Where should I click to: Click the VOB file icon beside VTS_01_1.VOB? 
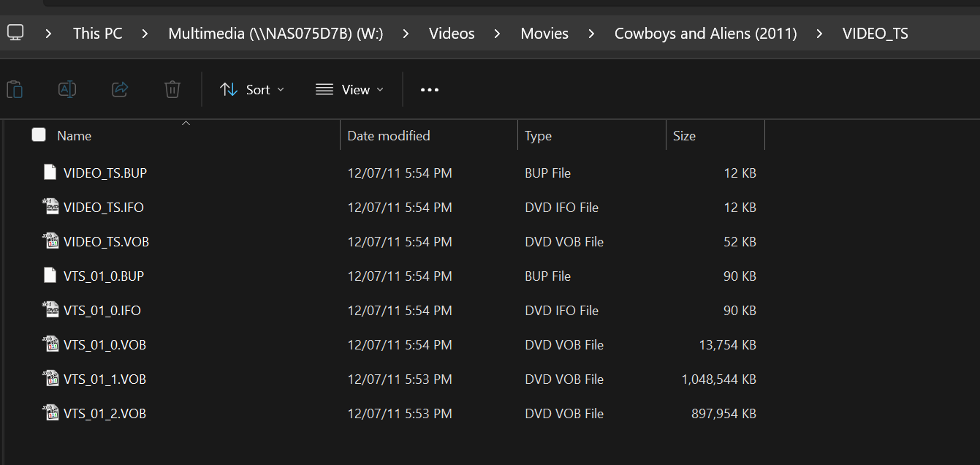[50, 379]
